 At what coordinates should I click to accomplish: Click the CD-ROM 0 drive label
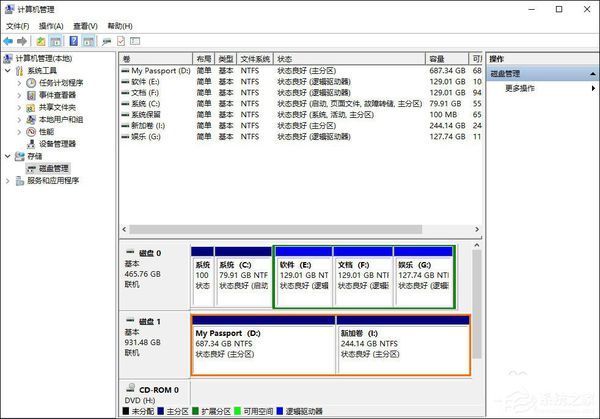[x=159, y=390]
